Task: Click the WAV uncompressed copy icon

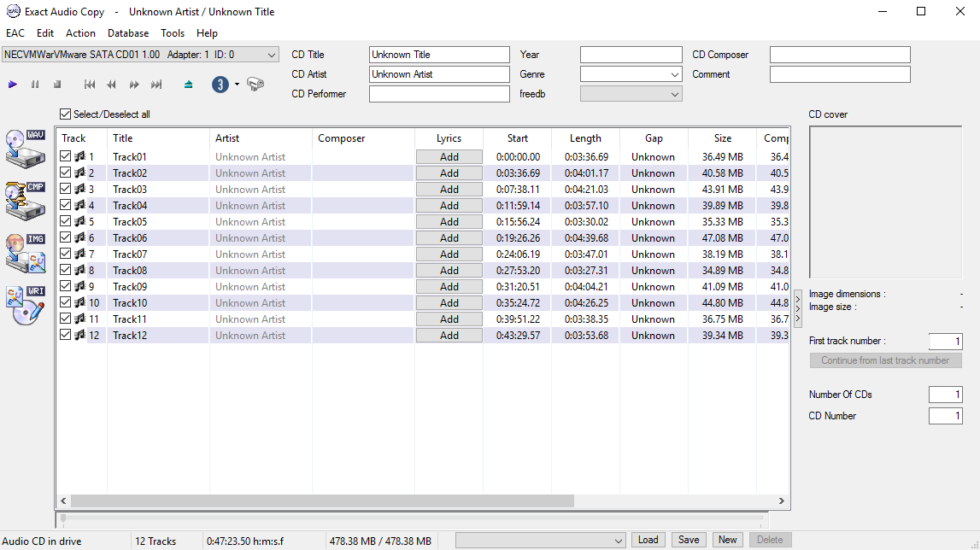Action: click(26, 149)
